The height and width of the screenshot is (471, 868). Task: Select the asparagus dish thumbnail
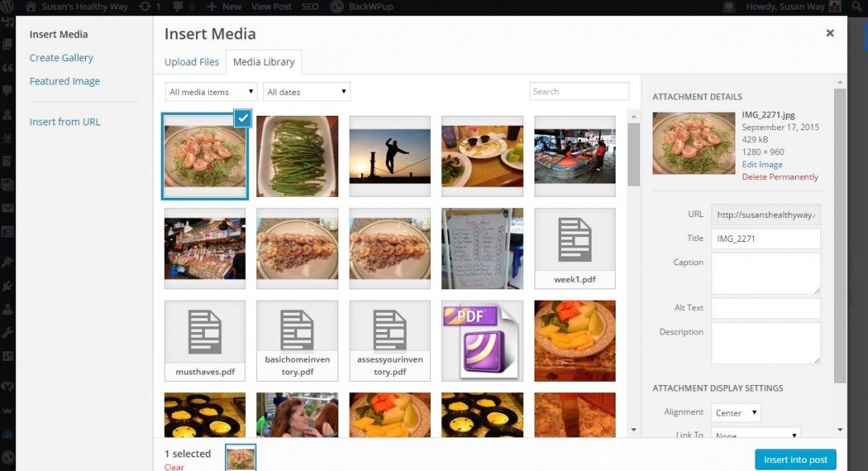coord(297,156)
